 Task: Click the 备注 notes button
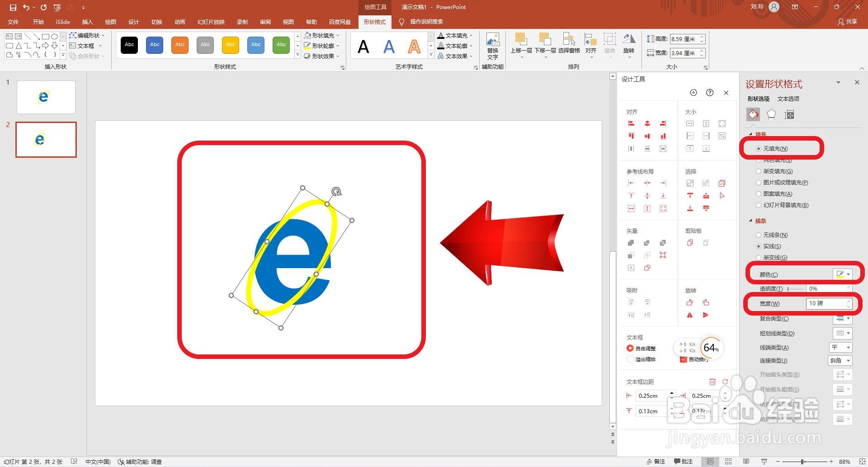[656, 462]
